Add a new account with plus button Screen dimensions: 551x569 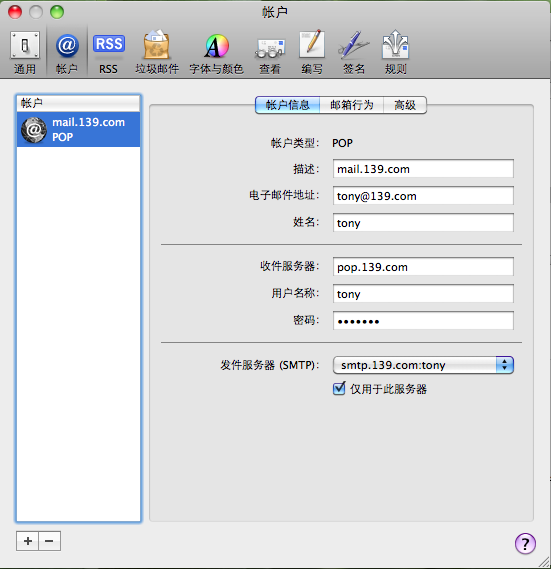click(x=28, y=541)
